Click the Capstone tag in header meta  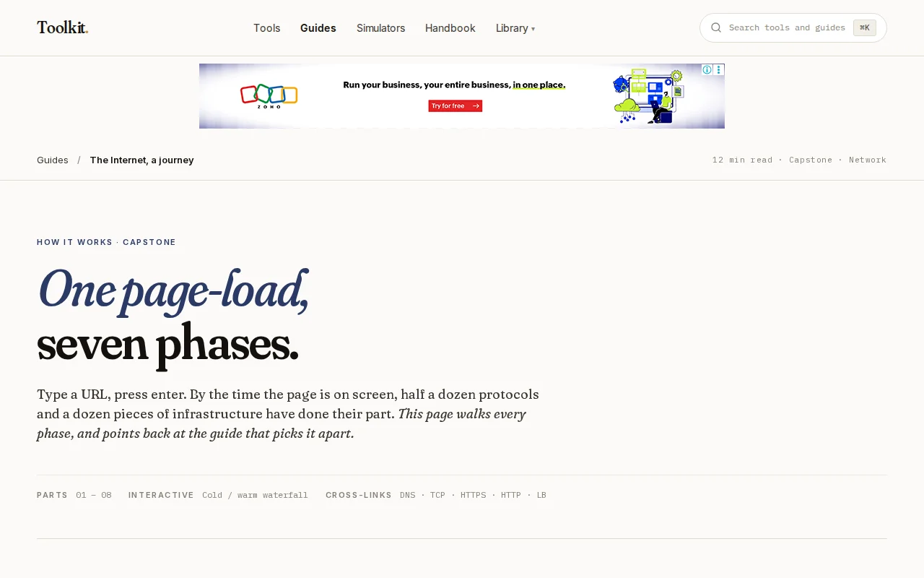(811, 160)
